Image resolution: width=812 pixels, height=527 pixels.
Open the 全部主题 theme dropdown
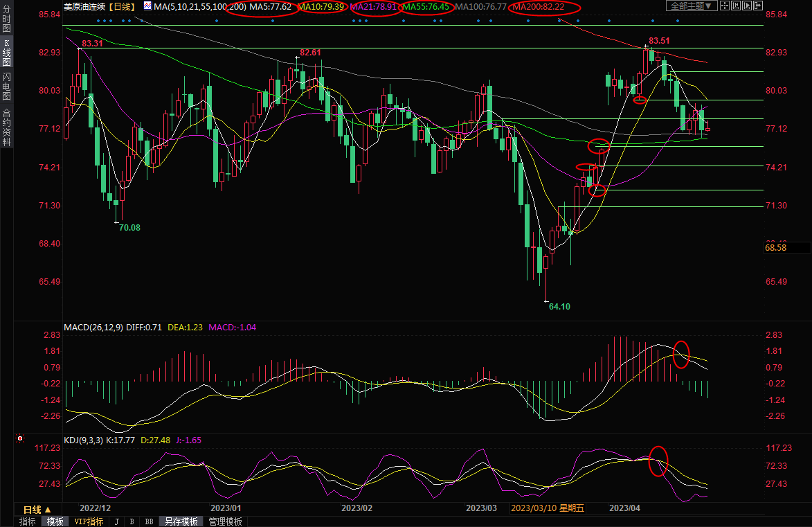689,6
